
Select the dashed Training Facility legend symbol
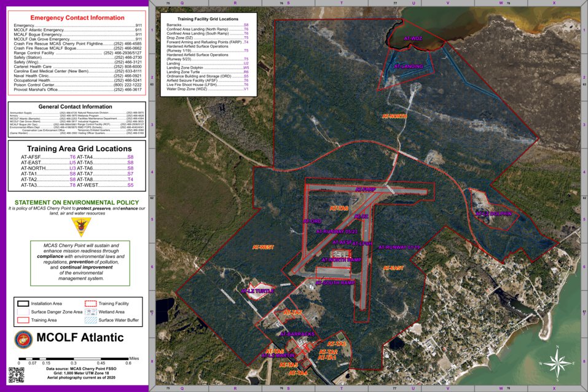90,304
